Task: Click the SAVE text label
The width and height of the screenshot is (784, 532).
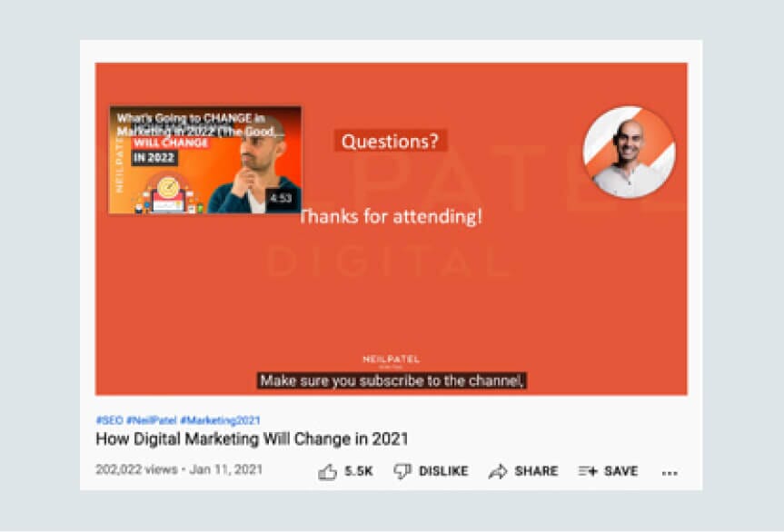Action: [x=621, y=471]
